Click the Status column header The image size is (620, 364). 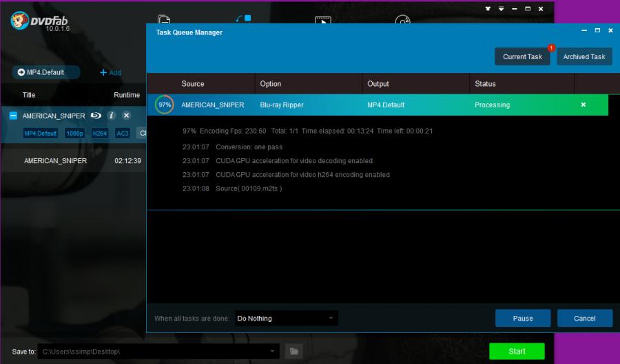coord(485,84)
